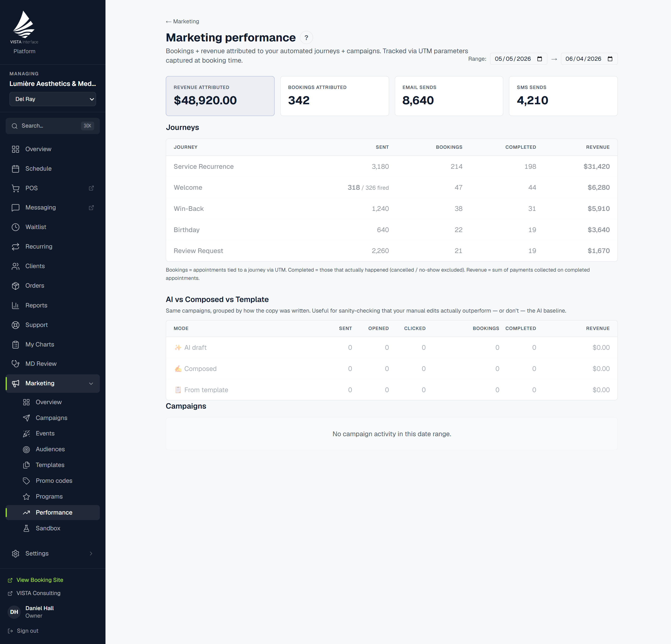Click the Win-Back journey name
Viewport: 671px width, 644px height.
click(x=189, y=209)
